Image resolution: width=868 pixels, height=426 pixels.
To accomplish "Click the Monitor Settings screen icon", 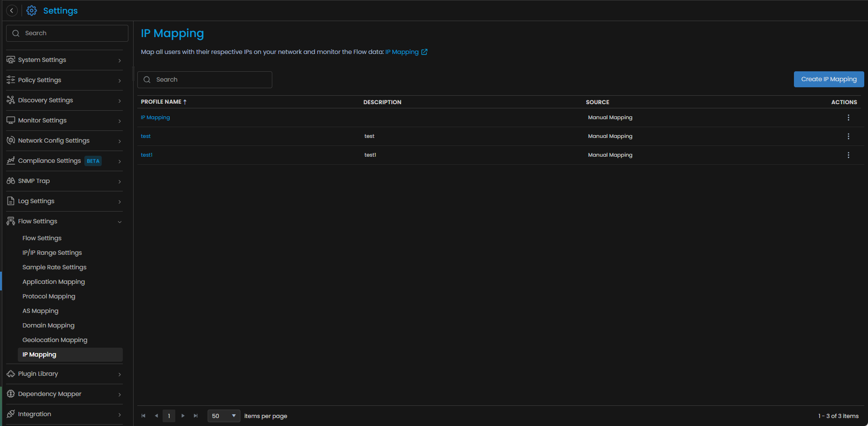I will [x=11, y=120].
